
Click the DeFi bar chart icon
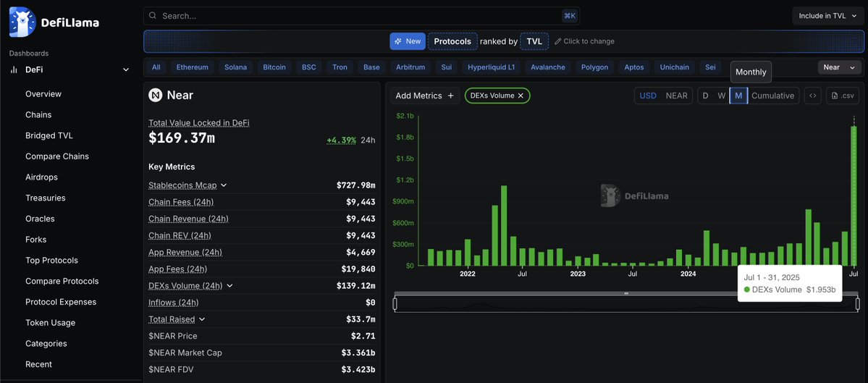tap(14, 70)
